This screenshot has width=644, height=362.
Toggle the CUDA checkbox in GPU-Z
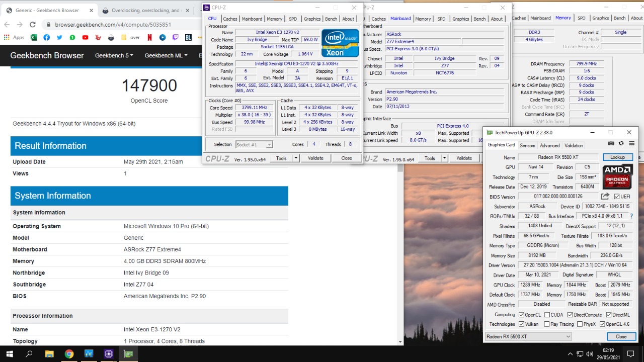point(547,315)
